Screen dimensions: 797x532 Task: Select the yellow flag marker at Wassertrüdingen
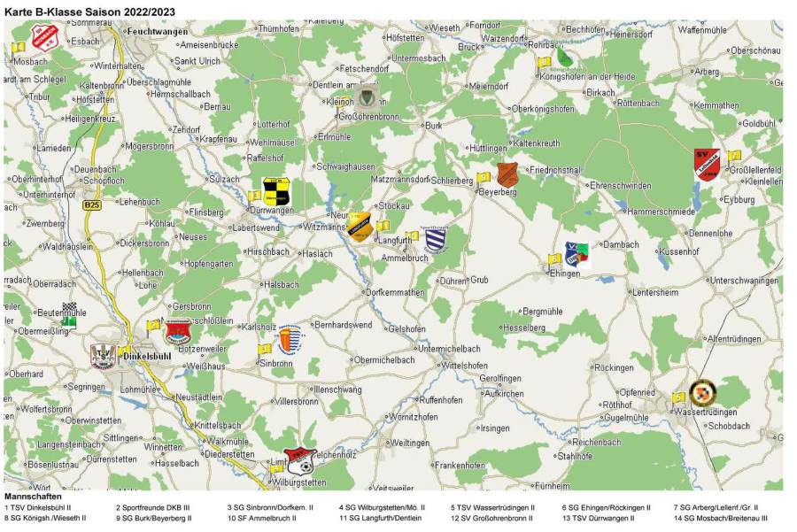click(x=678, y=397)
